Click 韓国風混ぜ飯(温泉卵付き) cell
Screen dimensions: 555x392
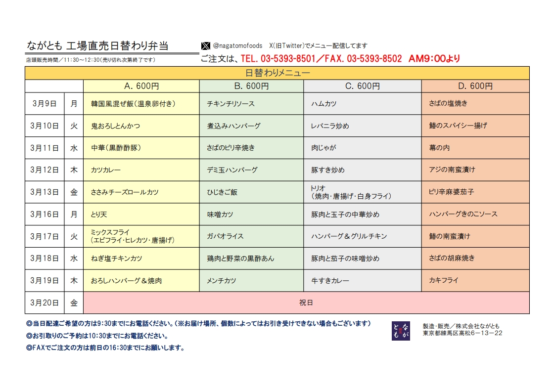[141, 104]
